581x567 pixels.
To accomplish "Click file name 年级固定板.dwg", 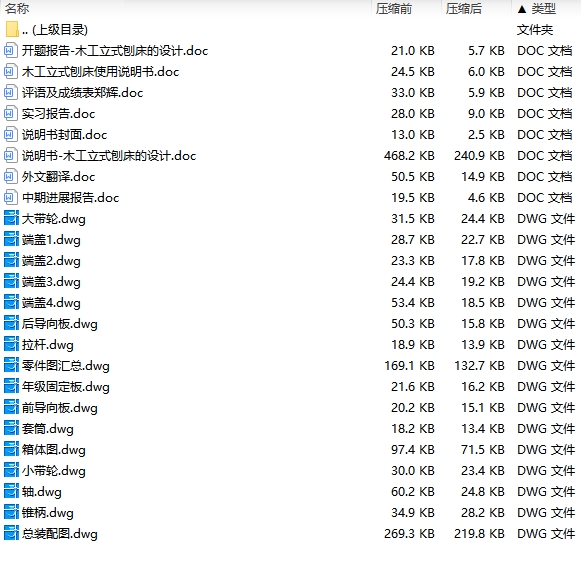I will (x=66, y=387).
